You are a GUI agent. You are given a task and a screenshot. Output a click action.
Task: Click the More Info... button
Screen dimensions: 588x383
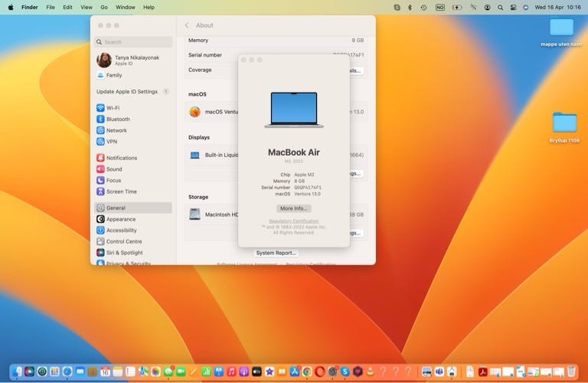(x=293, y=208)
